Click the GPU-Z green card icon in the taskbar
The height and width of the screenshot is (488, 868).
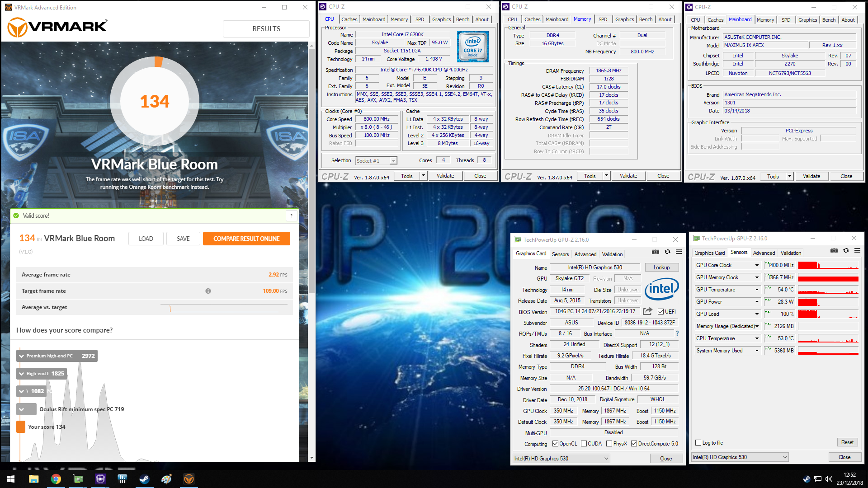[78, 479]
